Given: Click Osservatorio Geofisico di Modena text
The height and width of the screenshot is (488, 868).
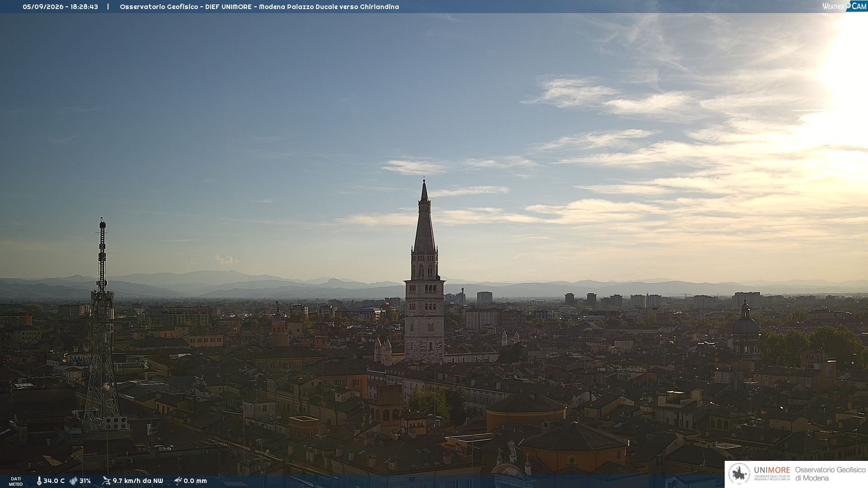Looking at the screenshot, I should coord(830,474).
